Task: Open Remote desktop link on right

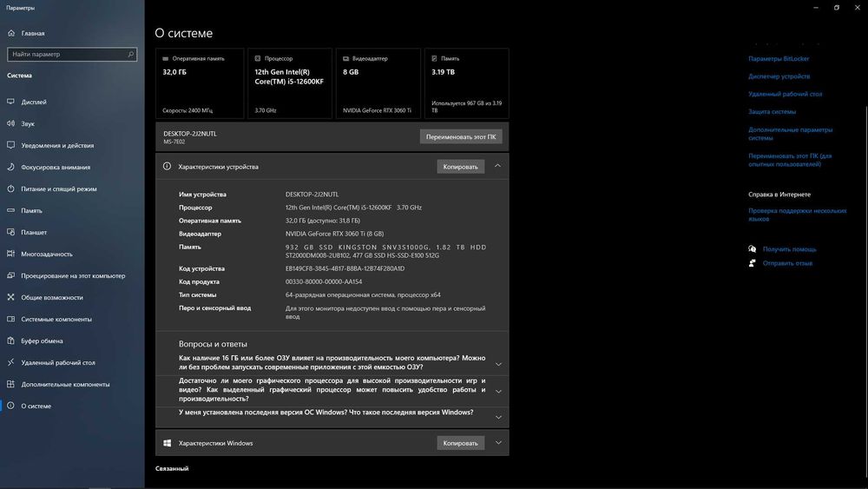Action: (x=785, y=94)
